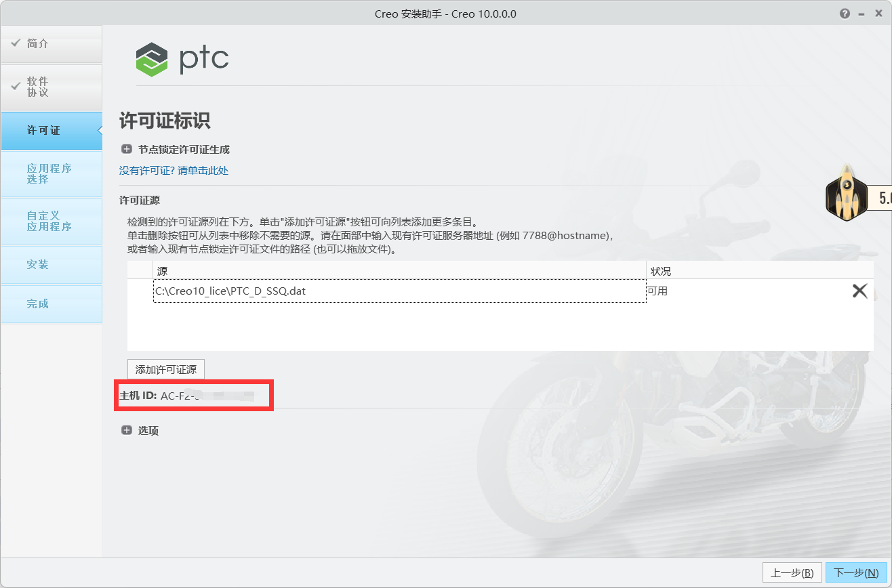Click the rocket accelerator badge icon
Screen dimensions: 892x588
[x=846, y=193]
